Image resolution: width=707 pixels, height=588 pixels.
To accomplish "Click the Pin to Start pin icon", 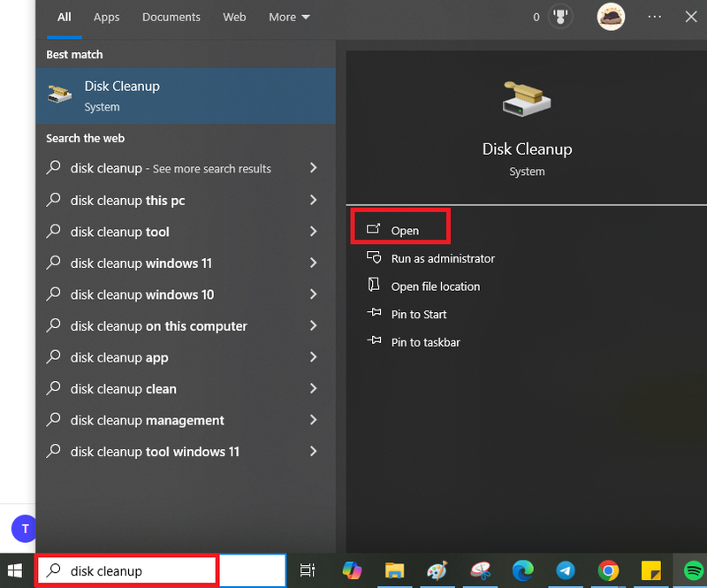I will pyautogui.click(x=374, y=312).
